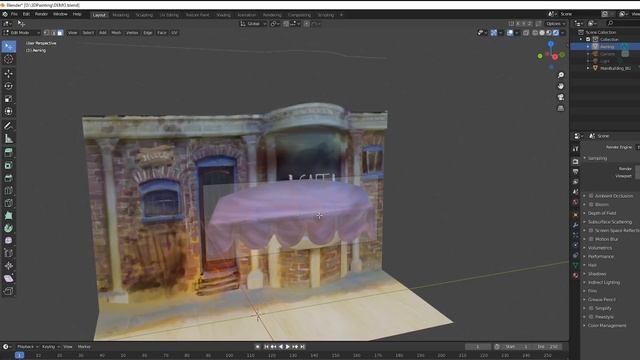This screenshot has width=640, height=360.
Task: Select the Loop Cut tool
Action: [9, 191]
